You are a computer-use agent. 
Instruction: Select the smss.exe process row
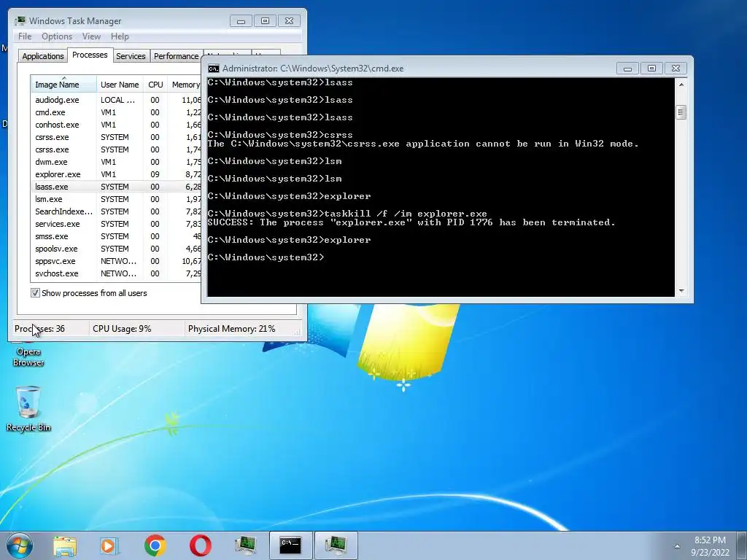tap(116, 236)
